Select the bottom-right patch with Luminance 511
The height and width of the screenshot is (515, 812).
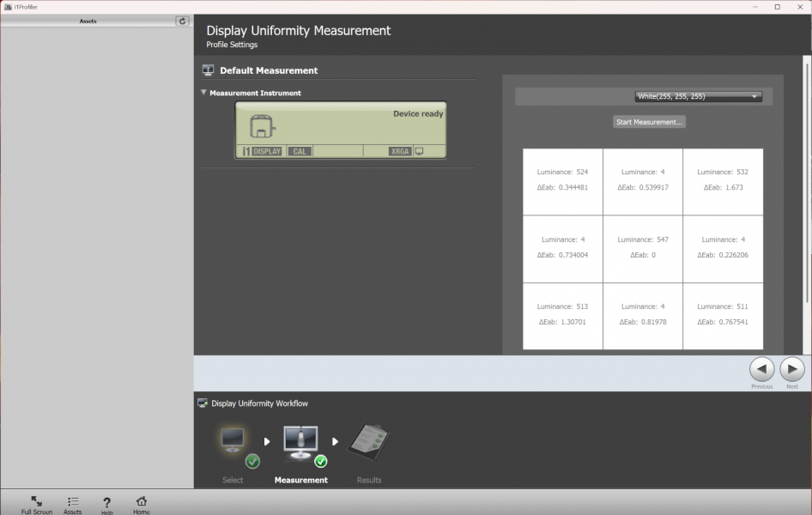(723, 316)
